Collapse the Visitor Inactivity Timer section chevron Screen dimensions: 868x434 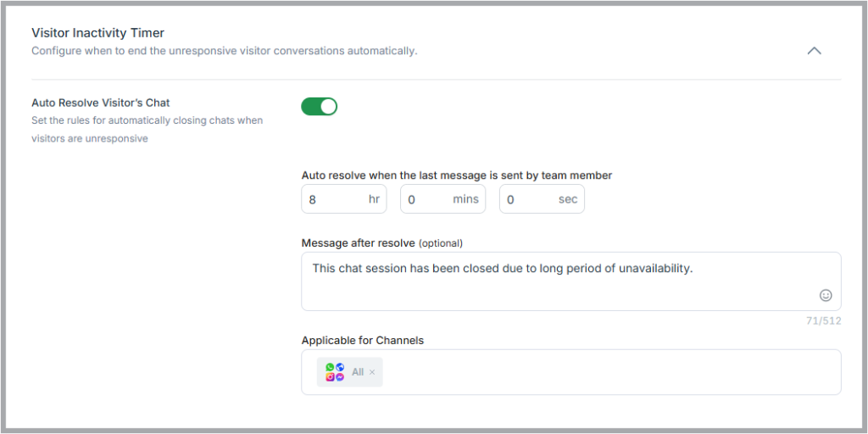814,51
